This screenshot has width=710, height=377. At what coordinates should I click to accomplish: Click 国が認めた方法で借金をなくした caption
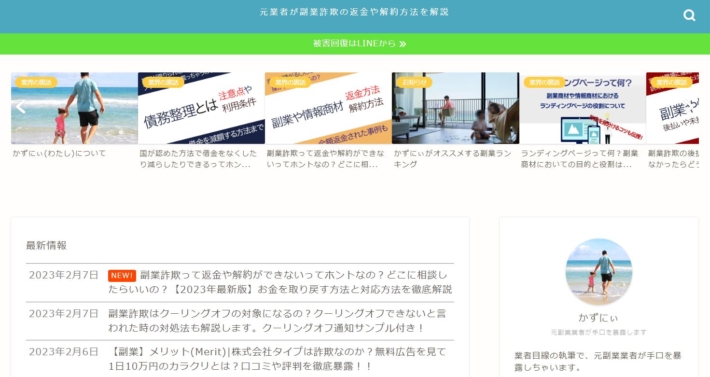pos(198,159)
